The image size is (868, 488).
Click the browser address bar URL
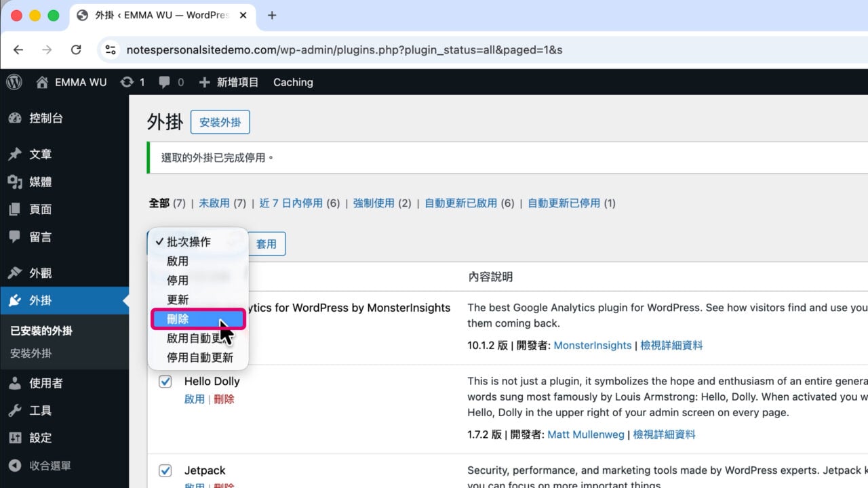(x=344, y=49)
